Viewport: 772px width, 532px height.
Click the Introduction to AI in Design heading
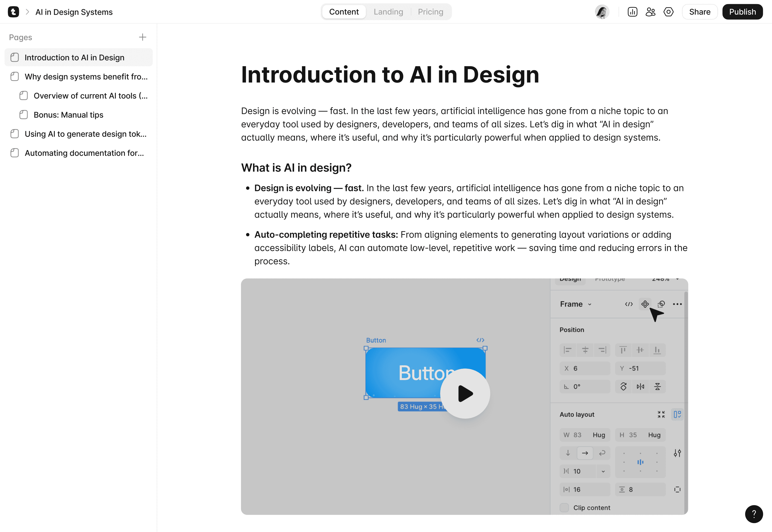[390, 74]
